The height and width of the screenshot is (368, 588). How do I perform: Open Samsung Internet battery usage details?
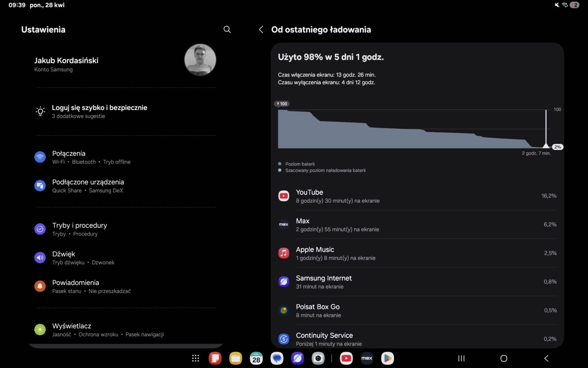point(417,282)
